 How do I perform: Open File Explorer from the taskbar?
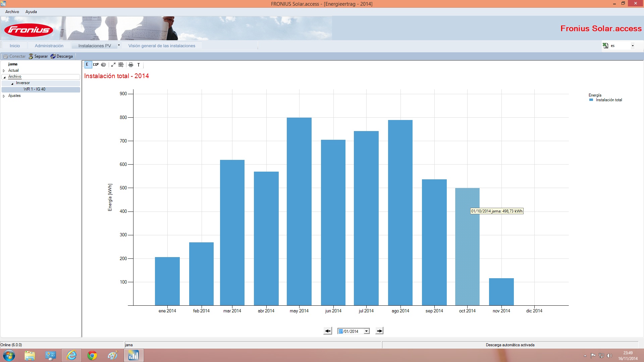30,355
